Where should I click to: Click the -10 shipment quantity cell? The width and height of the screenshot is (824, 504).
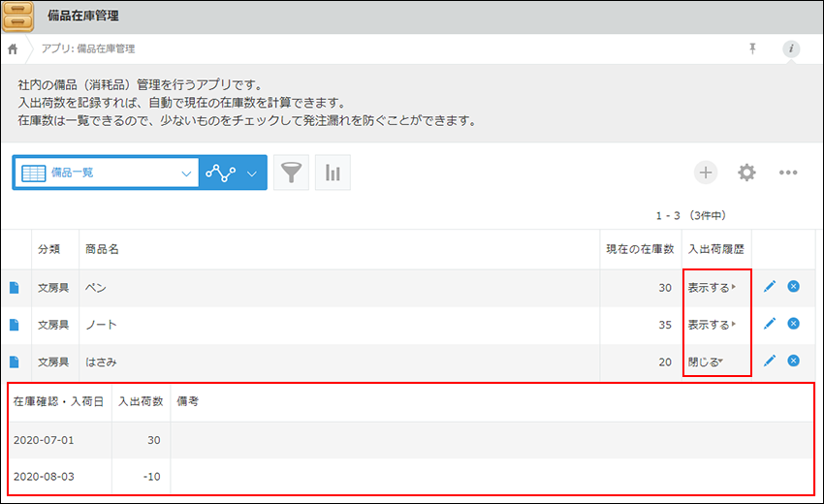click(152, 477)
